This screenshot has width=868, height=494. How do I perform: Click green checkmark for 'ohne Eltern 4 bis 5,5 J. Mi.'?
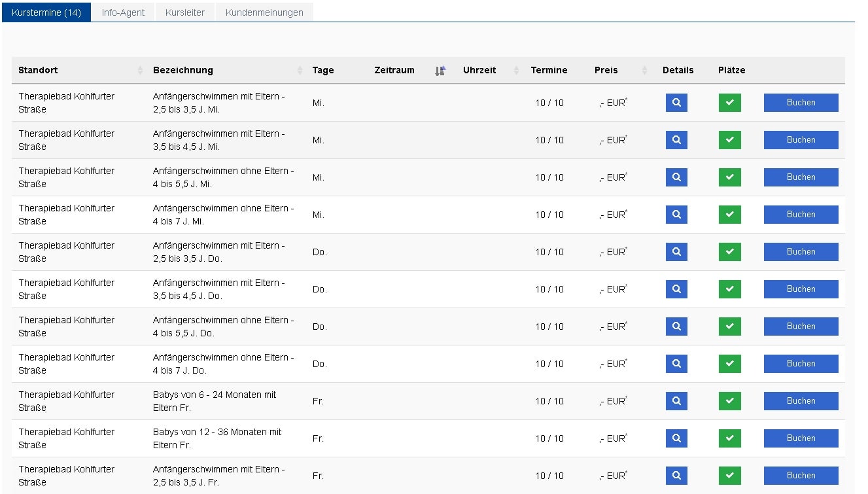(729, 177)
